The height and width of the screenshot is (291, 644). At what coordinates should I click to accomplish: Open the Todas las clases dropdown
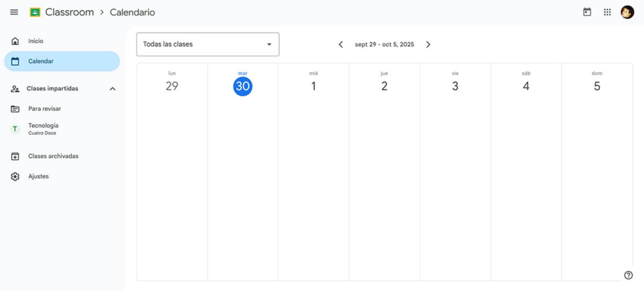208,44
